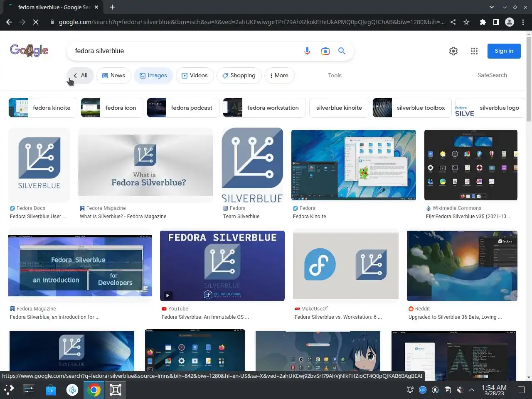This screenshot has height=399, width=532.
Task: Open tab search chevron in title bar
Action: (x=492, y=7)
